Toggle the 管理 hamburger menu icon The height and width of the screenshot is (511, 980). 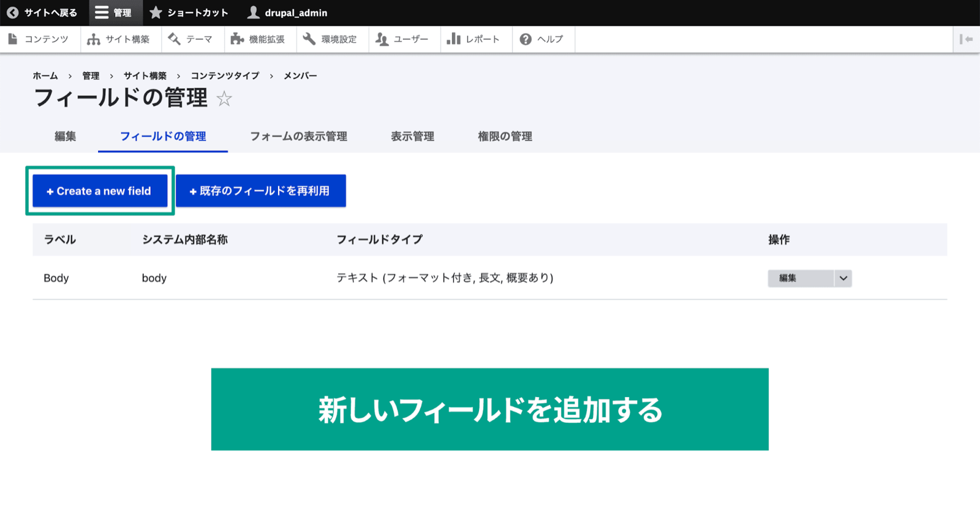102,12
